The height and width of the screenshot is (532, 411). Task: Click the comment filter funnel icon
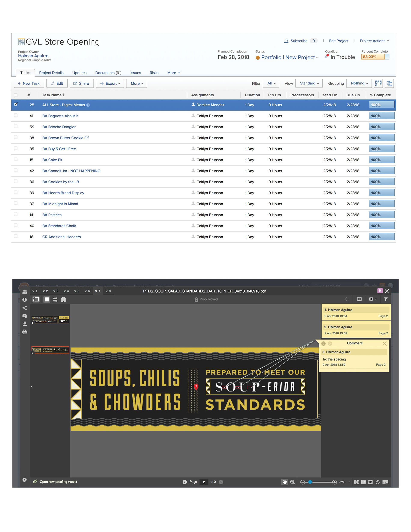386,299
